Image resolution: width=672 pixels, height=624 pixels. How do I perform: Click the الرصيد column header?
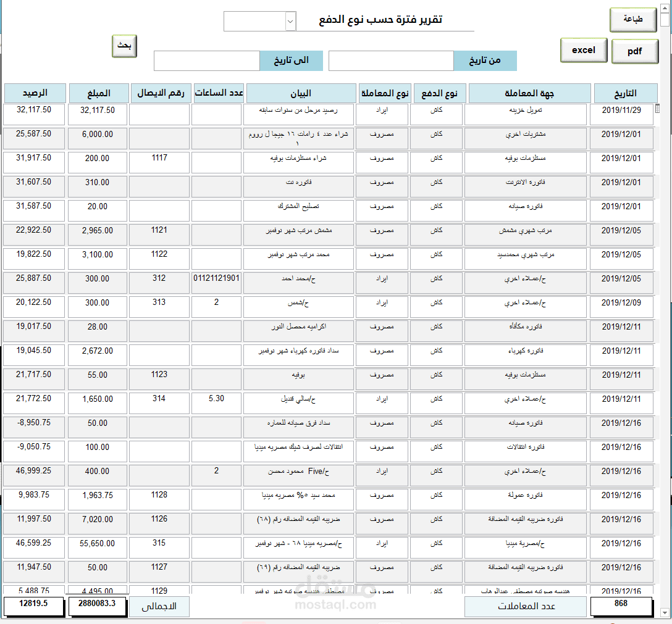[x=35, y=93]
